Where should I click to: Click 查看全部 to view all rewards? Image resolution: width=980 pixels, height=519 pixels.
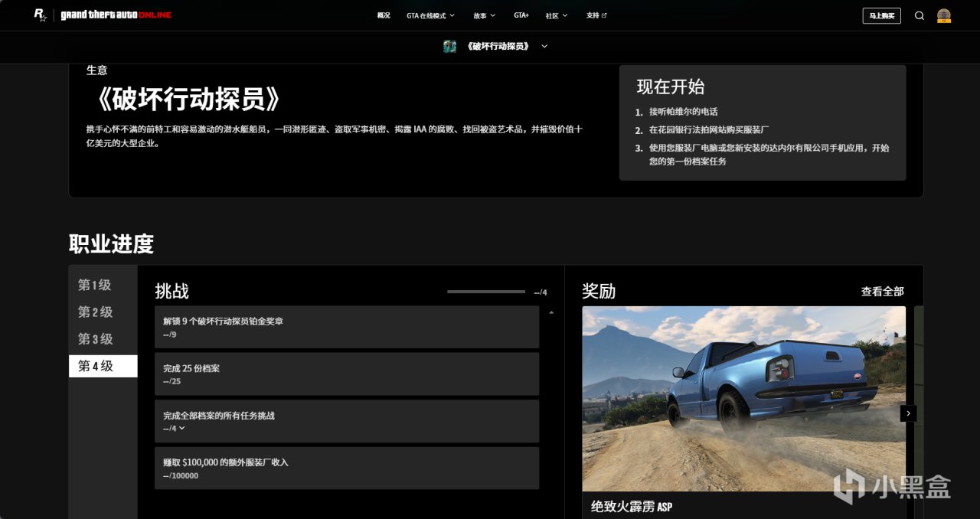click(882, 292)
